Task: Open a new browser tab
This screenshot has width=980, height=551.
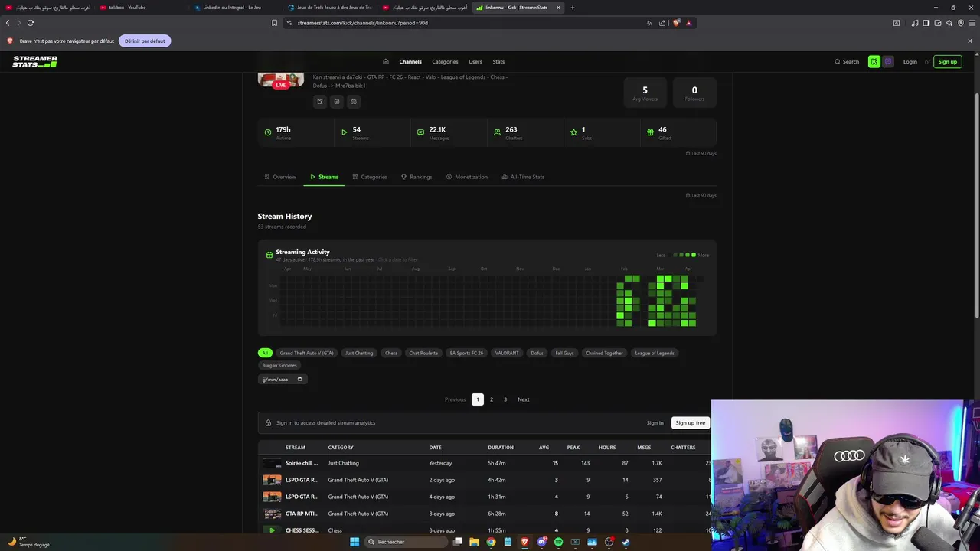Action: (572, 8)
